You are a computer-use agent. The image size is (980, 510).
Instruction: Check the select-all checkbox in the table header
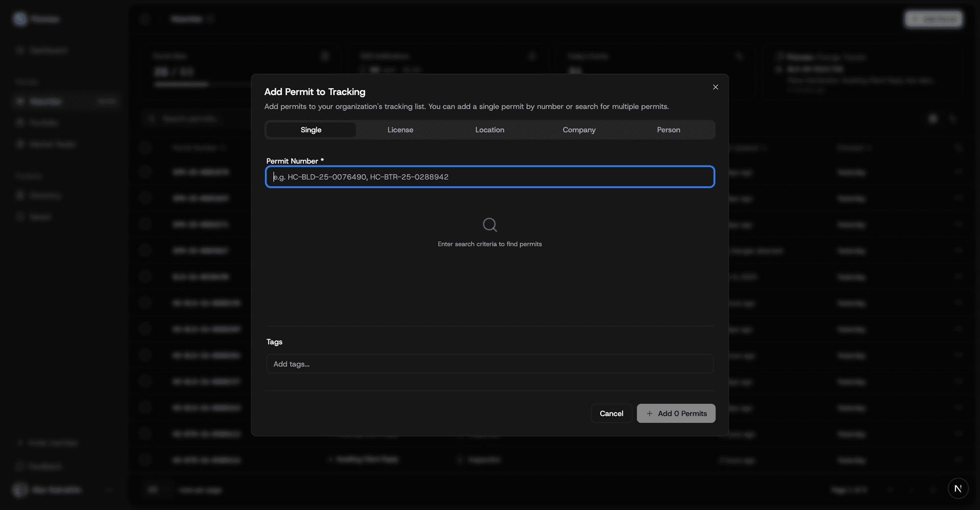coord(145,148)
